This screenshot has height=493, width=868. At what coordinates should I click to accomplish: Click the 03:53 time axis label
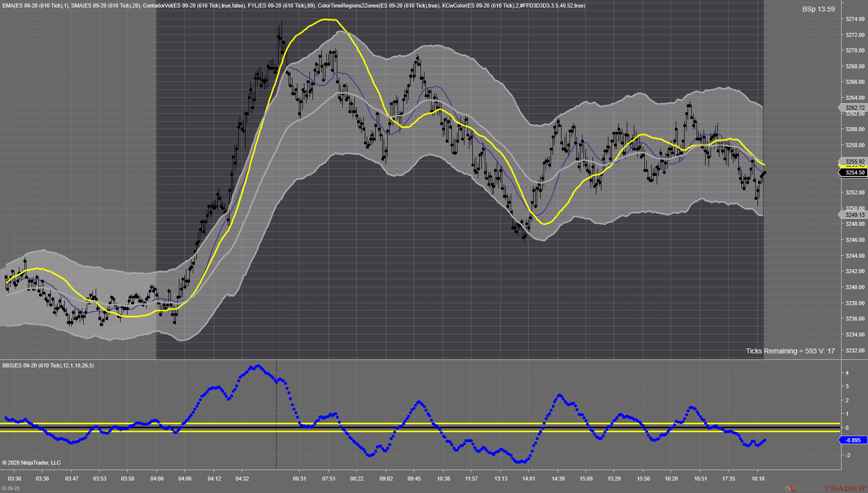(100, 479)
